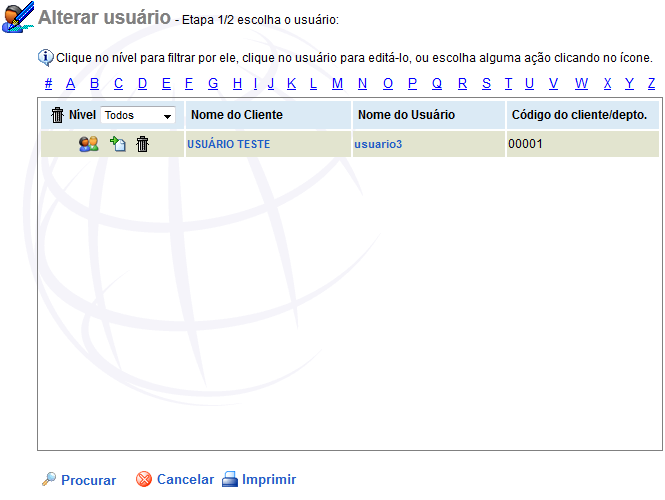Filter users by letter X
Image resolution: width=665 pixels, height=500 pixels.
607,84
